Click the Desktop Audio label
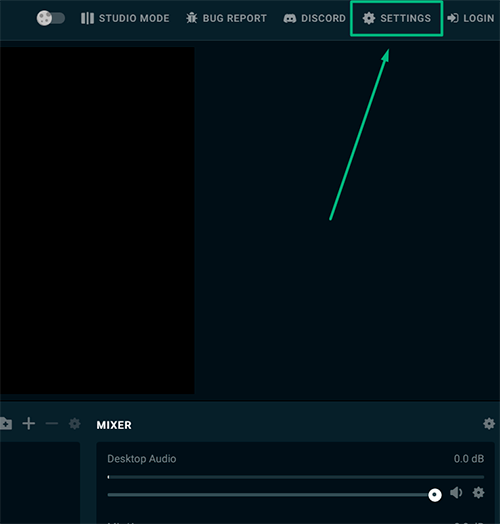The image size is (500, 524). (x=142, y=459)
